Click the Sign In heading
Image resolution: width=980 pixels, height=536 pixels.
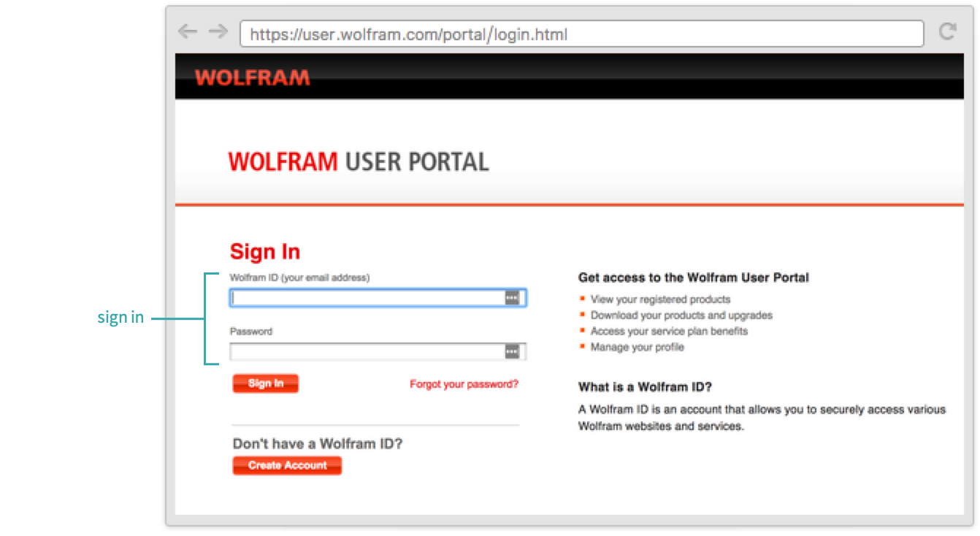click(x=265, y=252)
